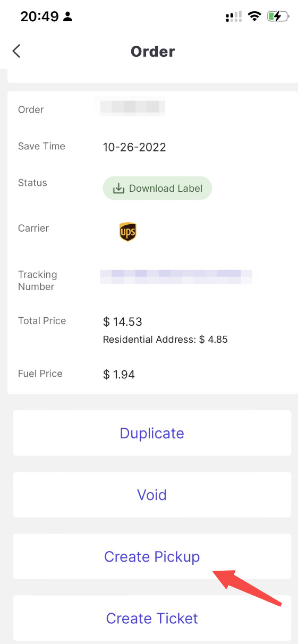
Task: Tap the Total Price $ 14.53
Action: pos(123,321)
